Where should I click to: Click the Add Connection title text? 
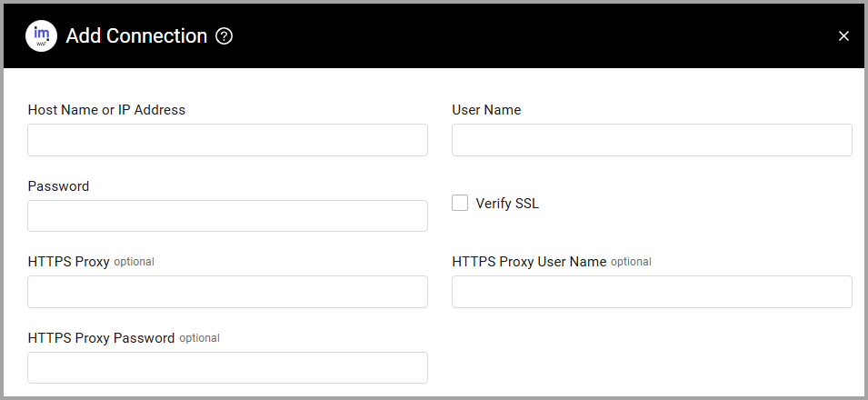click(x=136, y=36)
